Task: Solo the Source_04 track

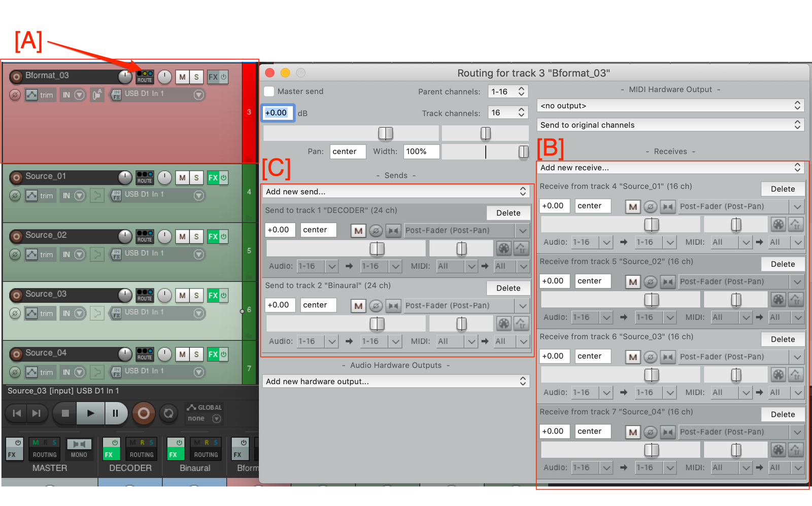Action: [196, 354]
